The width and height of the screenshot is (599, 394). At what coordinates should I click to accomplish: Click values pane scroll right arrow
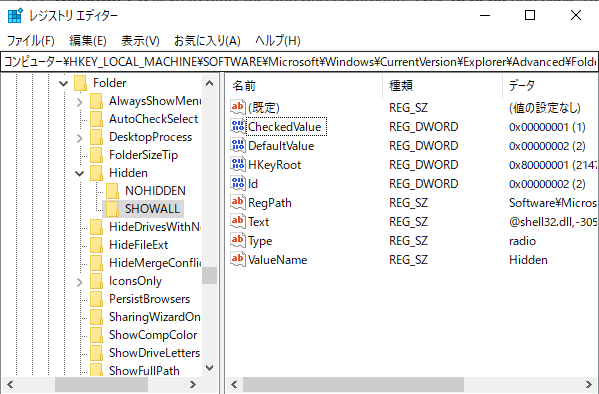pyautogui.click(x=588, y=384)
